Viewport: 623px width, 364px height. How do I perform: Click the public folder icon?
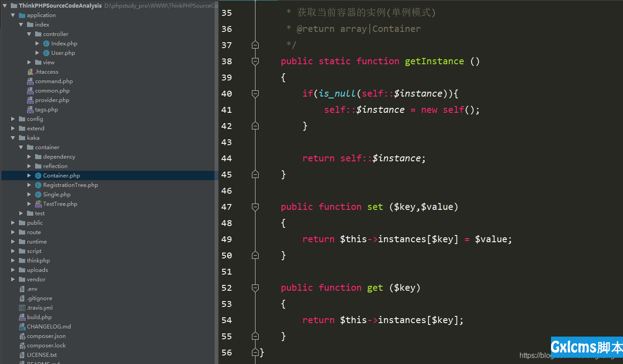click(x=22, y=223)
